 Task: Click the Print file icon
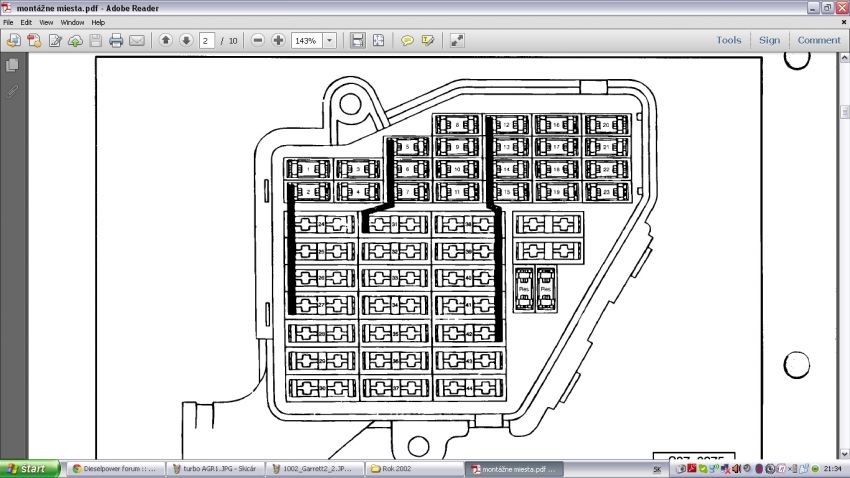[116, 41]
